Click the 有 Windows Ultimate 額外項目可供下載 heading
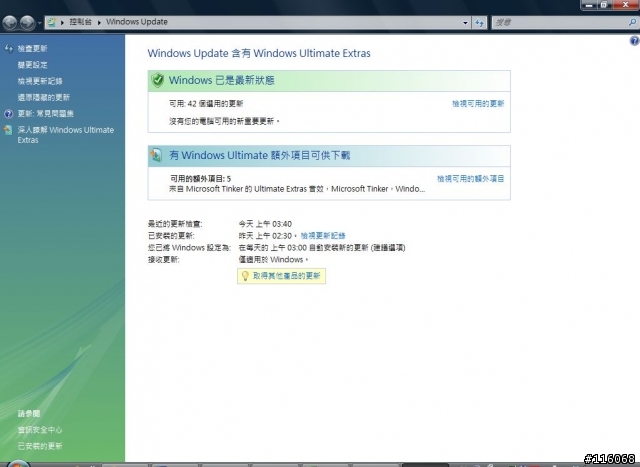The image size is (640, 467). click(260, 156)
